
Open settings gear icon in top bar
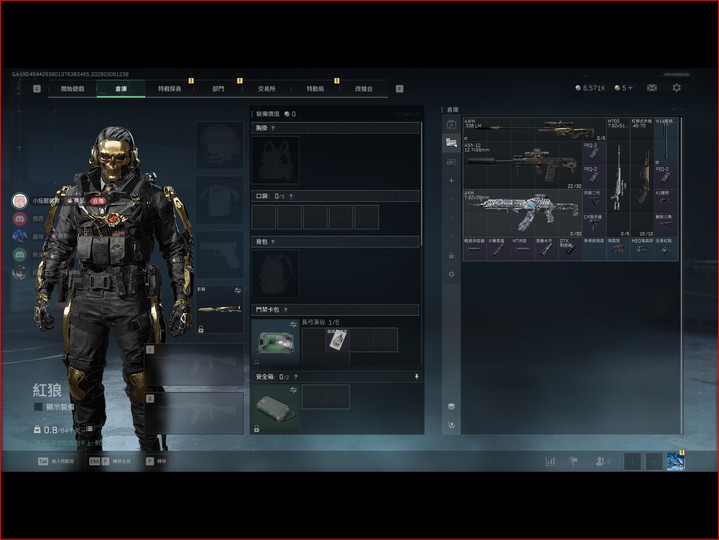click(x=676, y=88)
